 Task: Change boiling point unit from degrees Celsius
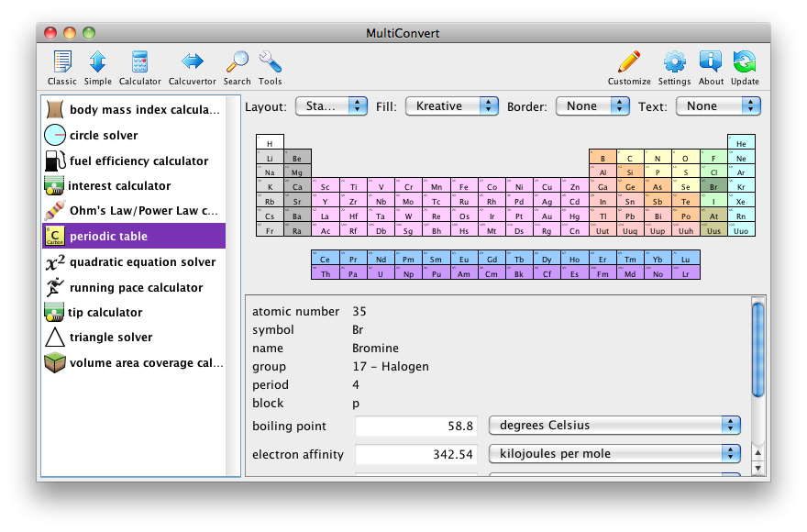(x=614, y=426)
